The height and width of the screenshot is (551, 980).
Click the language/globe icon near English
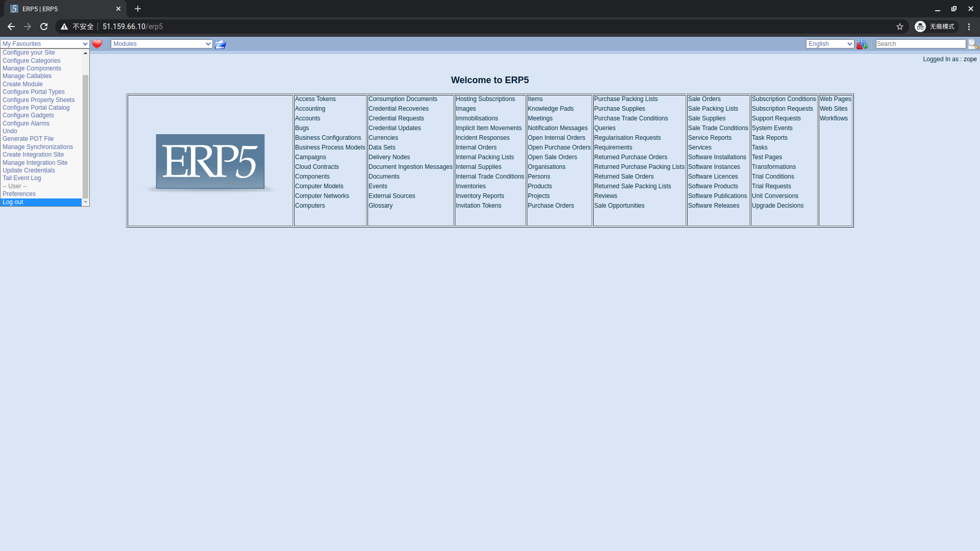862,44
